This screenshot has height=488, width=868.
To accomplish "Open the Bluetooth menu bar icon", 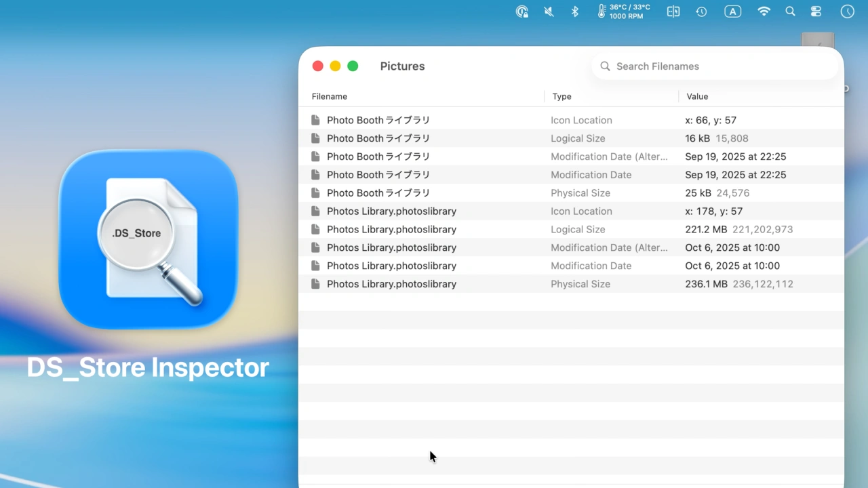I will tap(575, 12).
